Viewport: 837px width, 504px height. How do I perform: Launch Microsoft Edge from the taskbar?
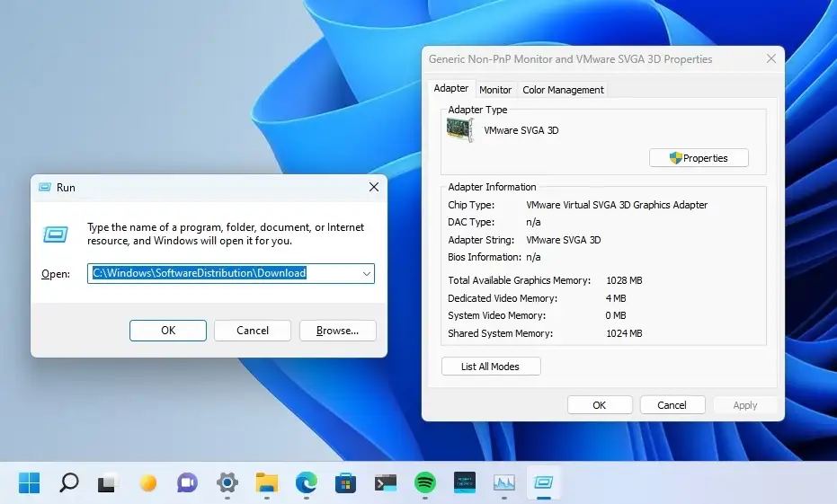point(307,483)
